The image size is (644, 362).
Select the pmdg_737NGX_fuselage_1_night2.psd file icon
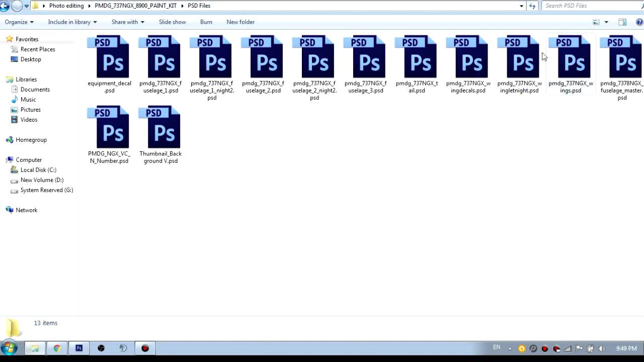pos(212,57)
